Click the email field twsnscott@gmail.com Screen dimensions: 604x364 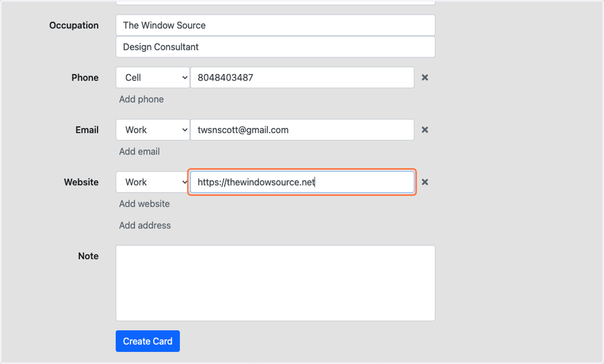[x=302, y=130]
